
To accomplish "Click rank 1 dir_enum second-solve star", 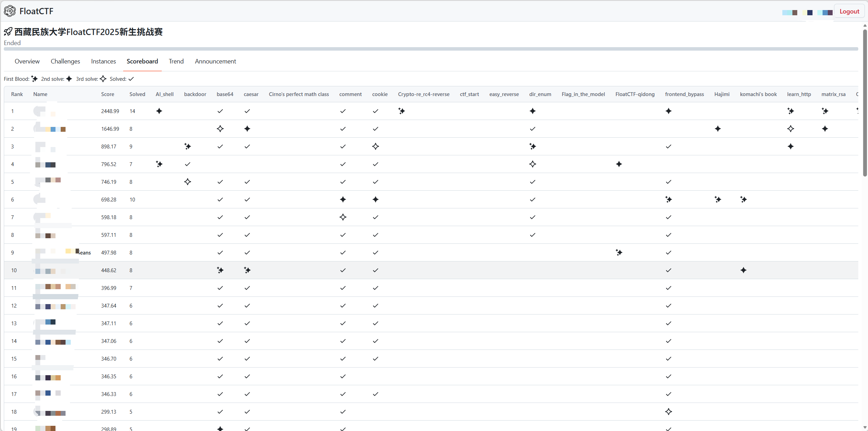I will [x=533, y=111].
